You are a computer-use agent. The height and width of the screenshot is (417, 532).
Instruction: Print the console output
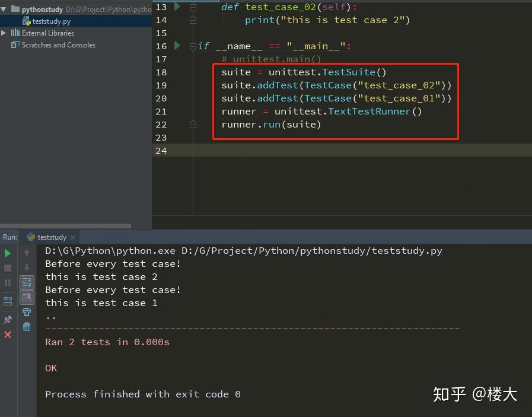tap(27, 313)
